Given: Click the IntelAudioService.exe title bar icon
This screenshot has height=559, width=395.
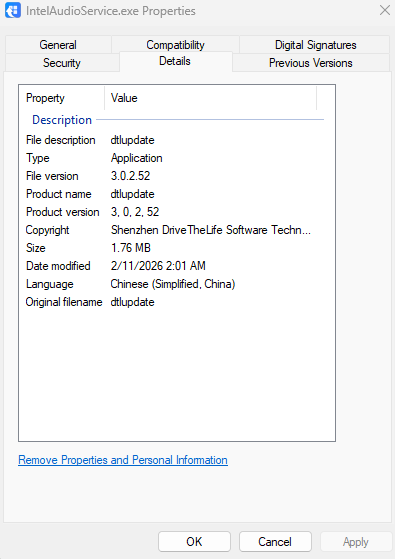Looking at the screenshot, I should (13, 10).
